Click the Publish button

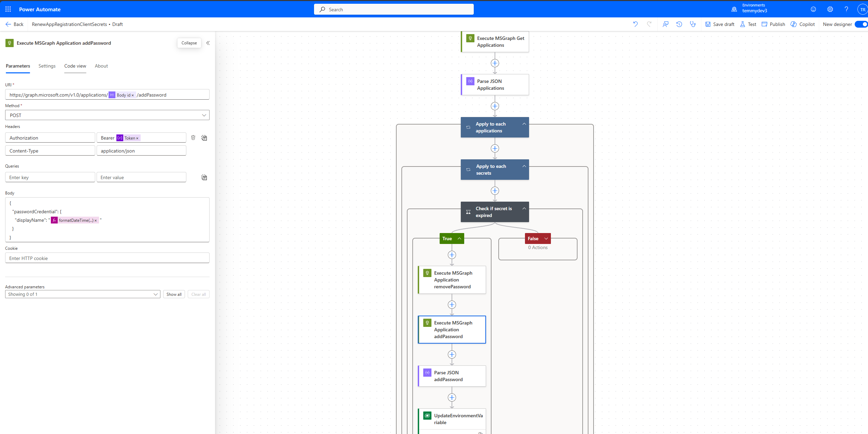773,24
